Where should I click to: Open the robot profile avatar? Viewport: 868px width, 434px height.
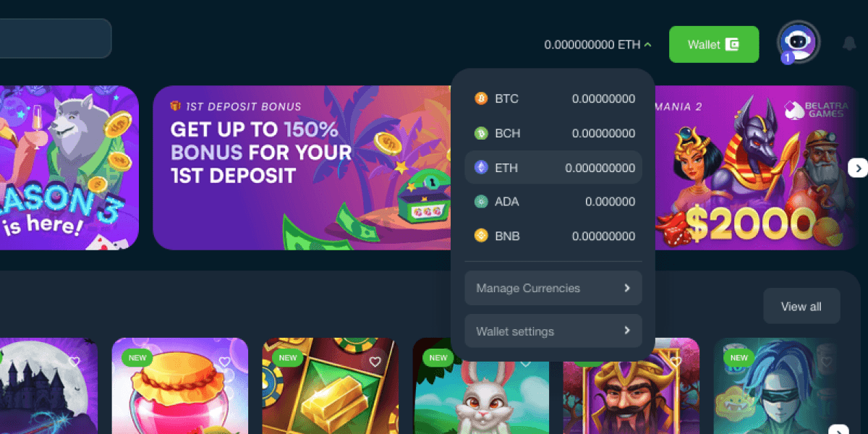(x=799, y=42)
